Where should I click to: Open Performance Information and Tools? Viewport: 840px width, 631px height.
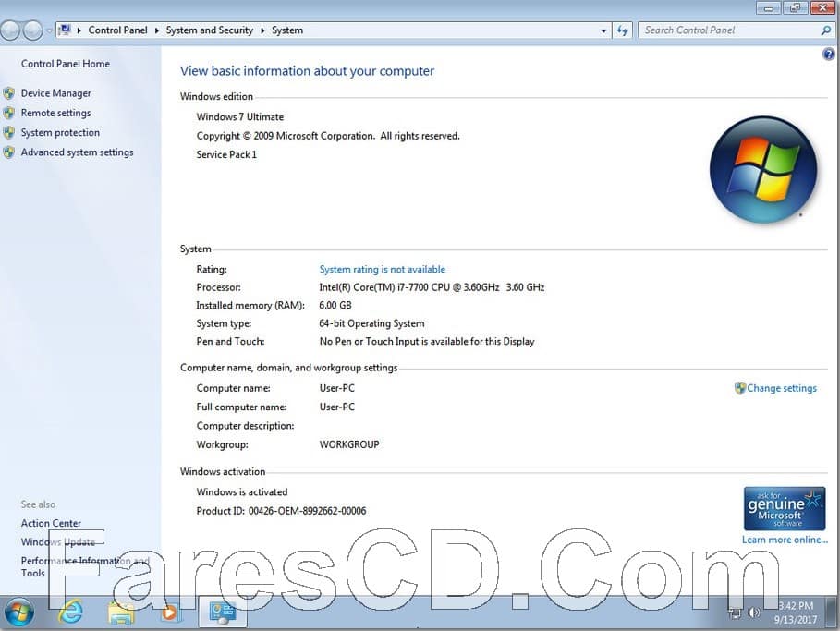(x=85, y=566)
